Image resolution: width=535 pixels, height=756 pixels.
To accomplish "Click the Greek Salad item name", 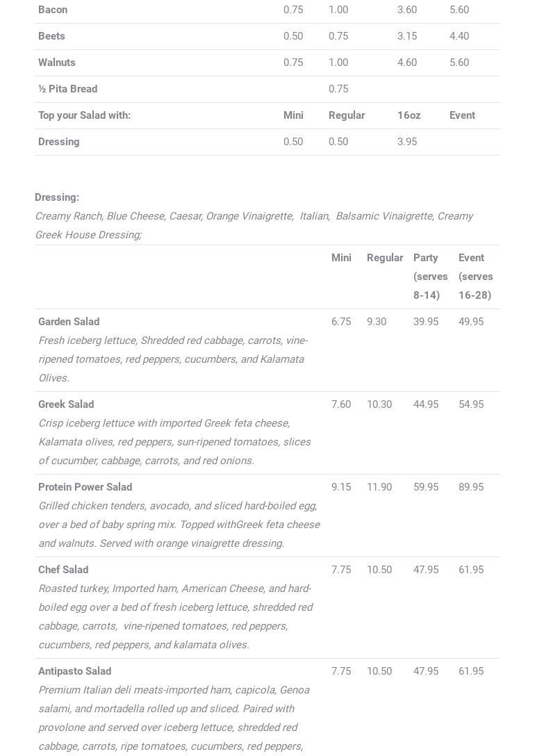I will click(x=66, y=404).
